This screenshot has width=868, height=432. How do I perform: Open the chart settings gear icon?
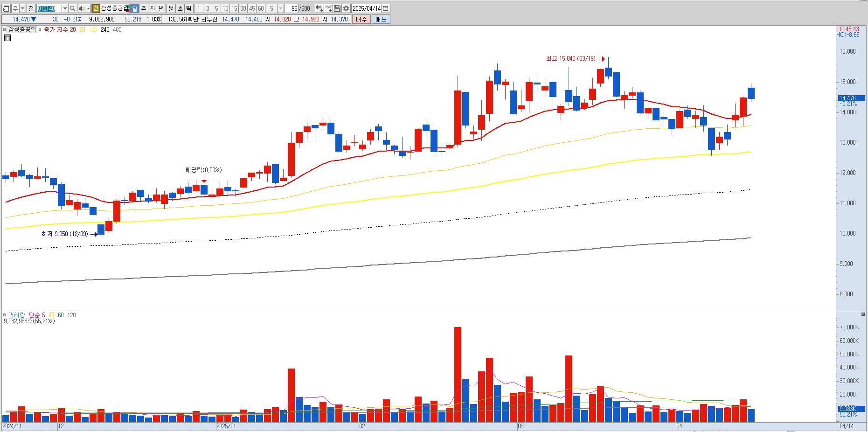point(346,8)
